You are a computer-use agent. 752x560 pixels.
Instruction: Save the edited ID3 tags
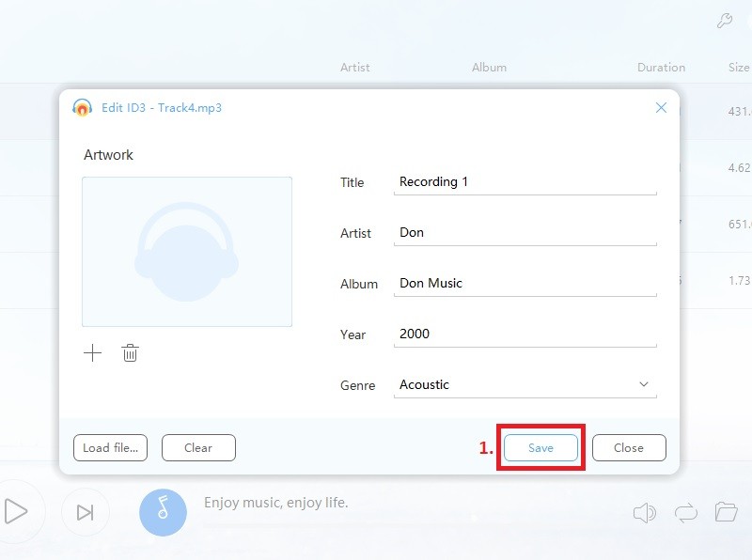[540, 448]
